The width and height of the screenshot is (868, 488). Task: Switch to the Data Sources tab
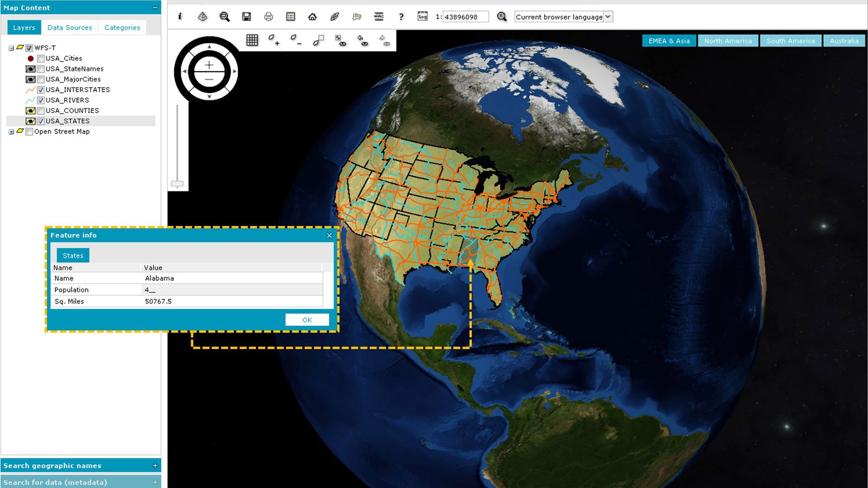point(70,28)
